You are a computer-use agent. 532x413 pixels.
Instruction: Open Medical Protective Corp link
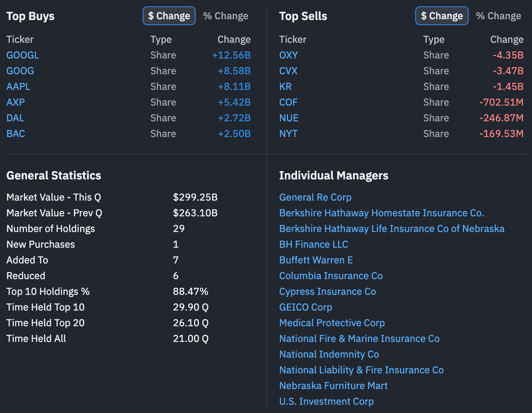(332, 323)
